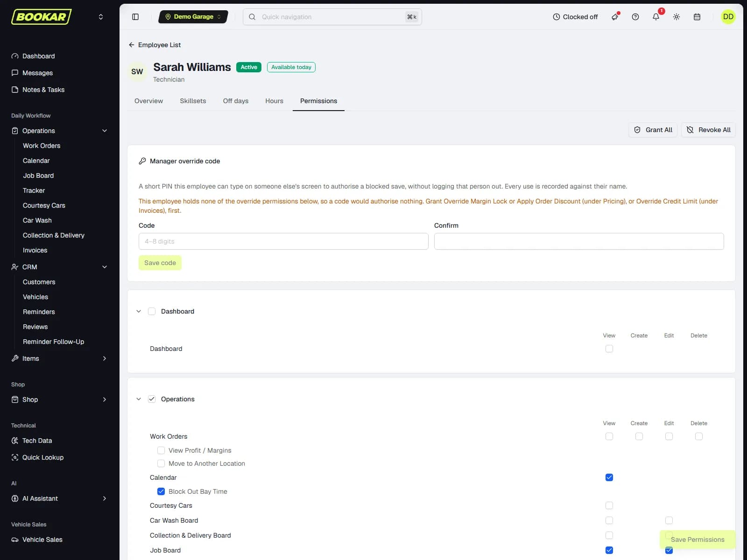
Task: Open the calendar icon in top bar
Action: pyautogui.click(x=697, y=17)
